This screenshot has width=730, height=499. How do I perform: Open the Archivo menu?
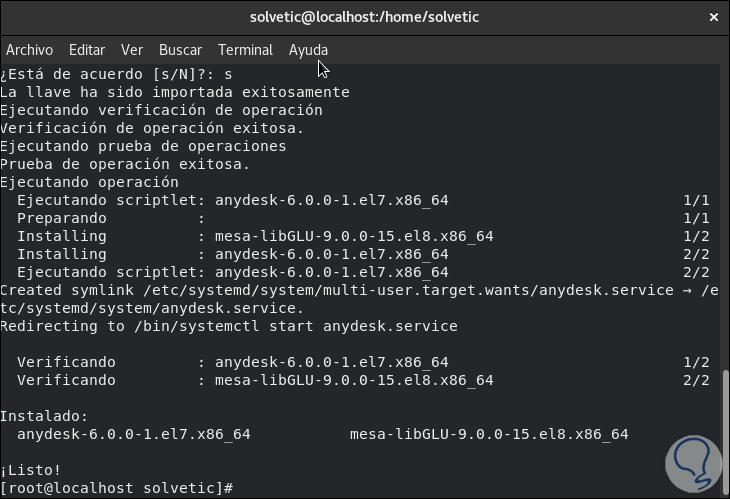(x=29, y=50)
